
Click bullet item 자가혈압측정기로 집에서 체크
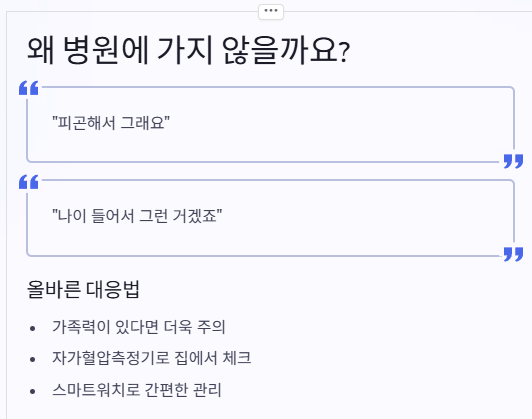pos(151,358)
